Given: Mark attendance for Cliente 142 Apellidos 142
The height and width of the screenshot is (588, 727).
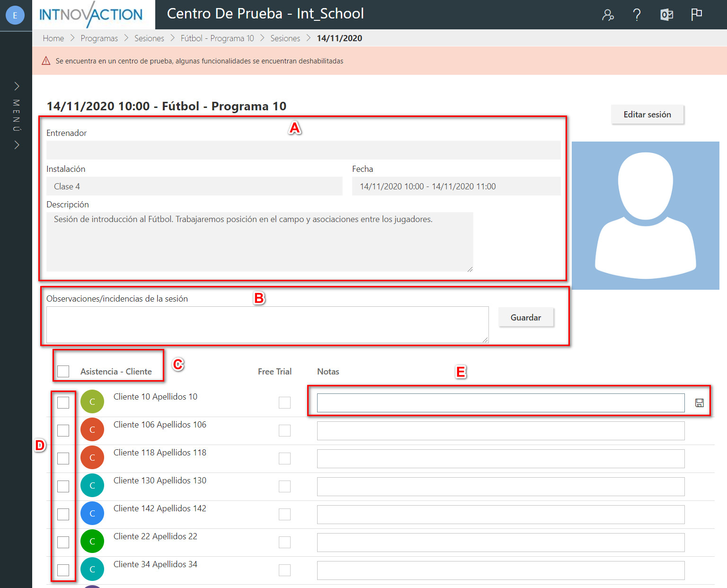Looking at the screenshot, I should 63,514.
